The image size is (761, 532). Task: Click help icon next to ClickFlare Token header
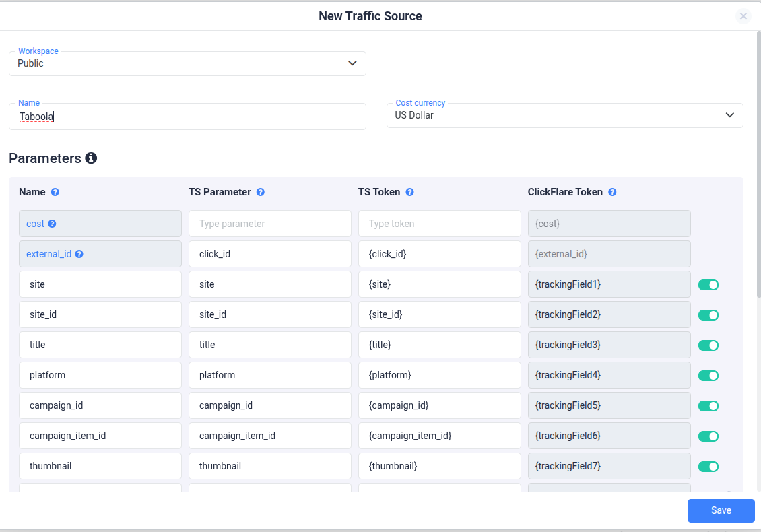(612, 192)
